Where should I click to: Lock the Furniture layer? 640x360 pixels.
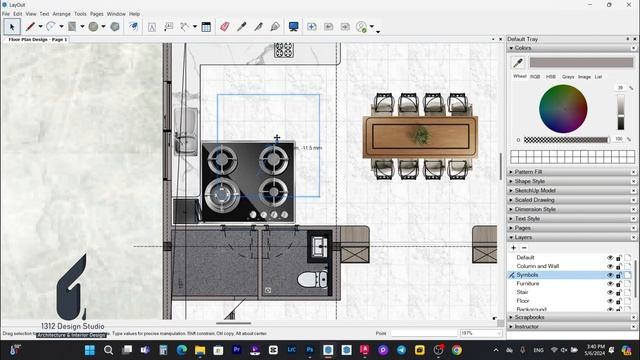coord(619,284)
